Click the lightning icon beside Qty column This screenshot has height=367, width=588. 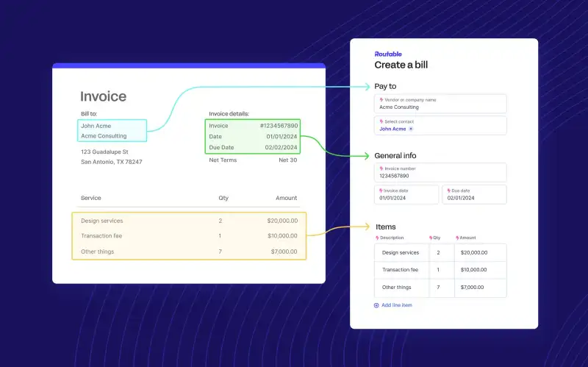(431, 238)
